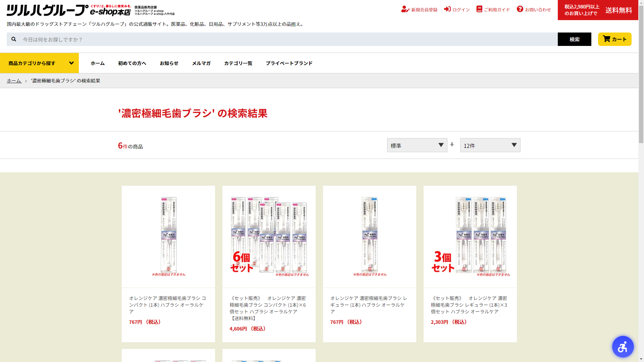Toggle sort direction arrow icon

[x=452, y=144]
